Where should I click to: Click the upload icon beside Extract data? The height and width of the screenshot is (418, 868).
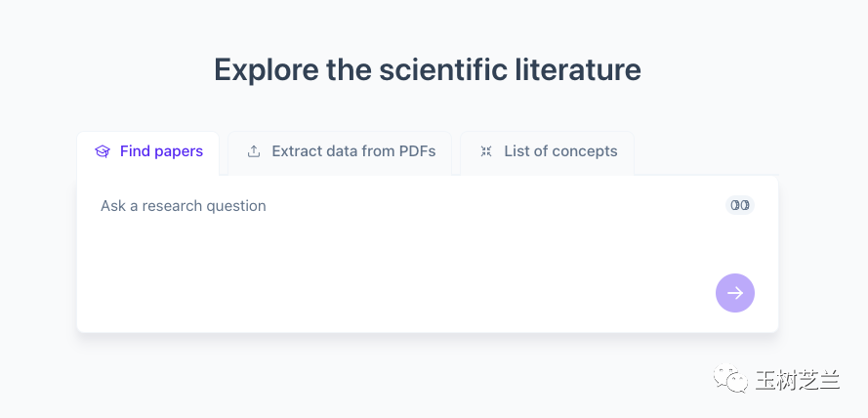click(254, 151)
